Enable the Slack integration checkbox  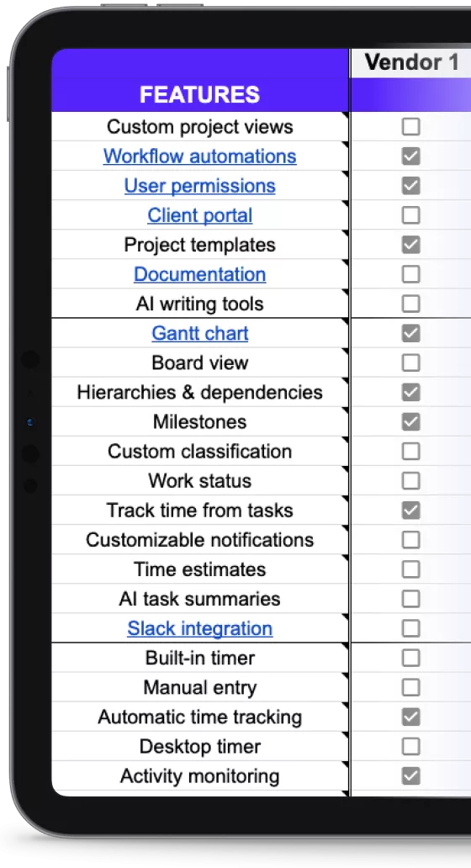(x=410, y=628)
